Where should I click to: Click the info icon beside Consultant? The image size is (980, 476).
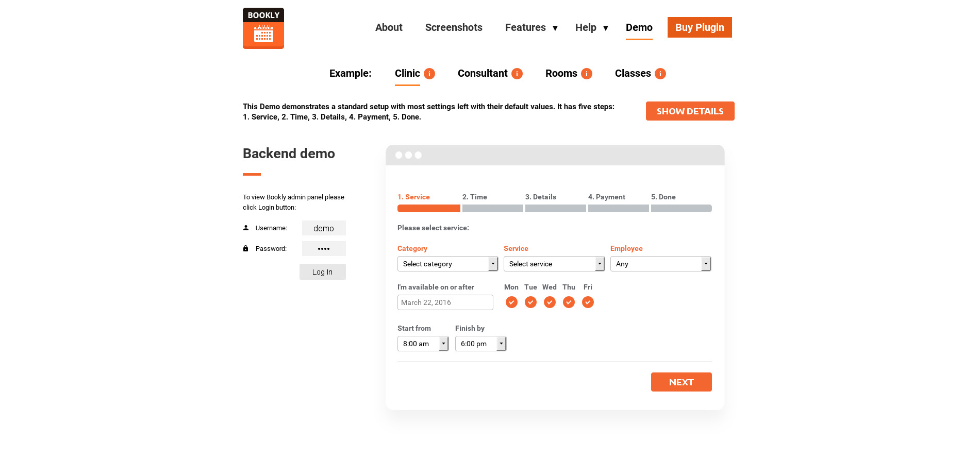[517, 74]
